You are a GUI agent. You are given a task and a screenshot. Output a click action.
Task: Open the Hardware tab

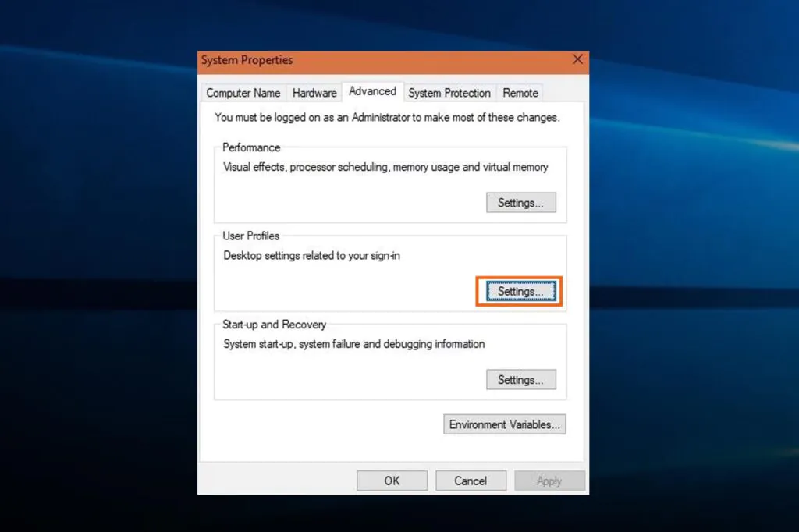coord(314,93)
